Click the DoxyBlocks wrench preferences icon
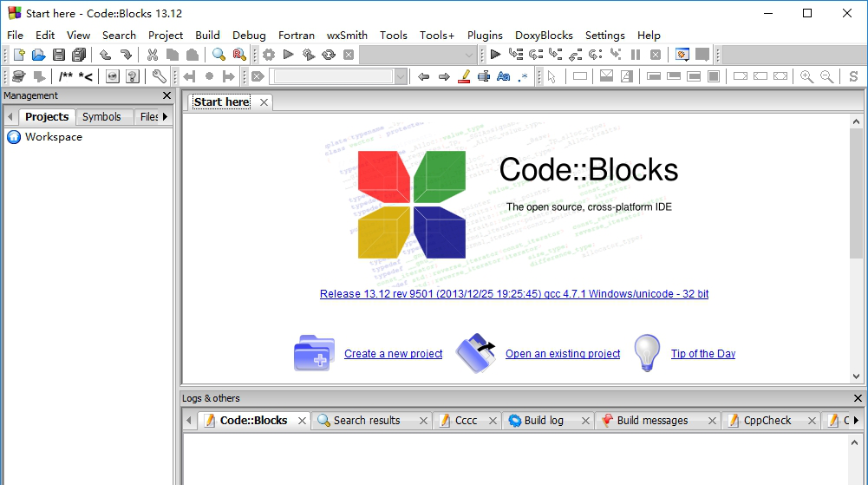The width and height of the screenshot is (868, 504). (x=159, y=76)
